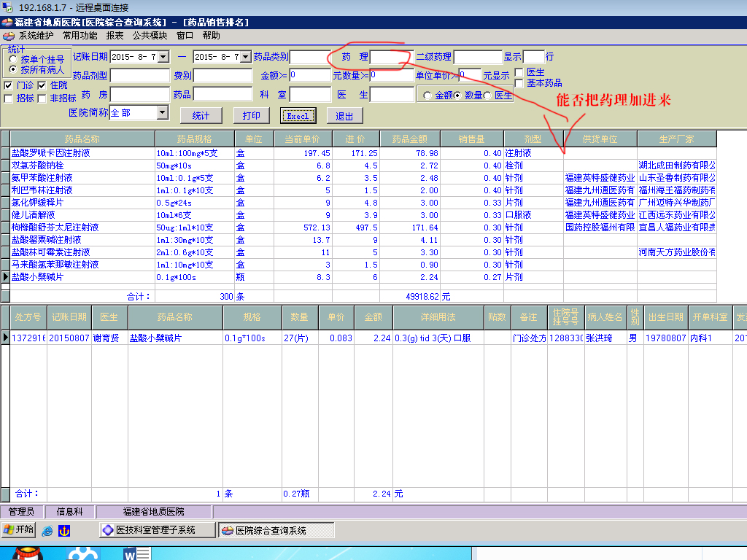
Task: Click the 显示 rows input field
Action: (533, 57)
